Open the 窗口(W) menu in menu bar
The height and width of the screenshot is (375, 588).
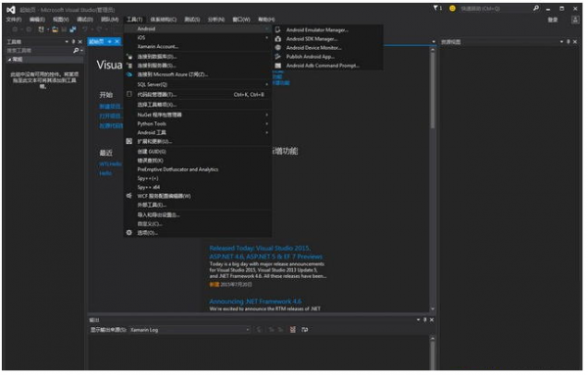pos(242,20)
